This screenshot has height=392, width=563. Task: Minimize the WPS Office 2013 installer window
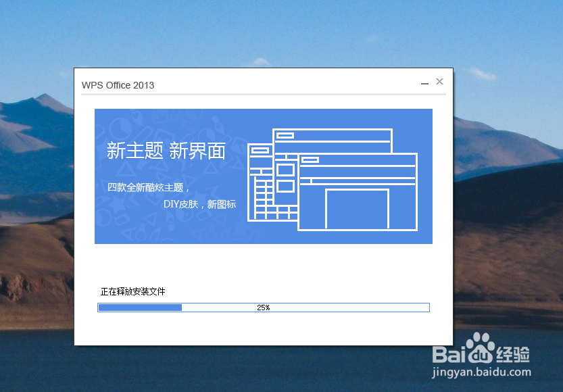point(424,83)
